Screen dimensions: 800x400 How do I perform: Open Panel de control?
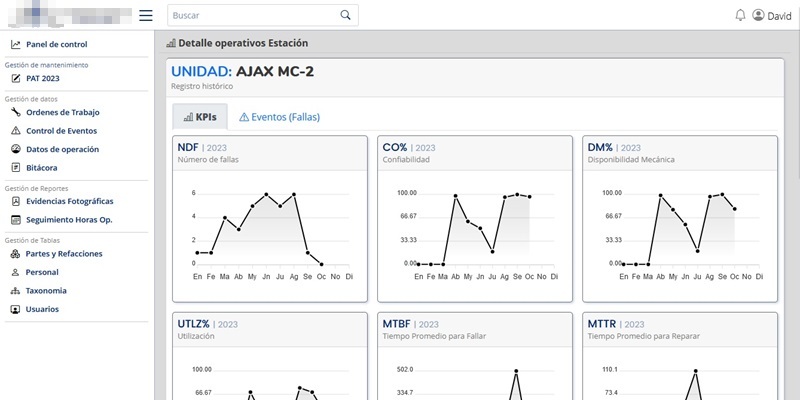(56, 44)
